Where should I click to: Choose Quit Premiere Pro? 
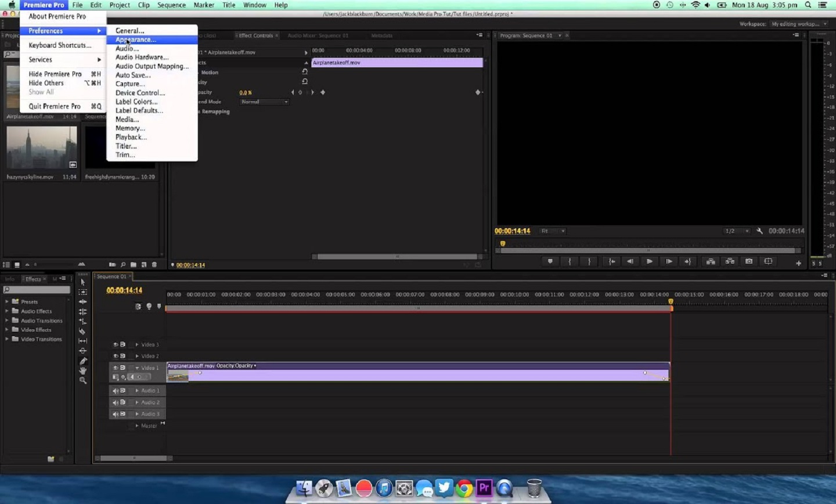[63, 106]
